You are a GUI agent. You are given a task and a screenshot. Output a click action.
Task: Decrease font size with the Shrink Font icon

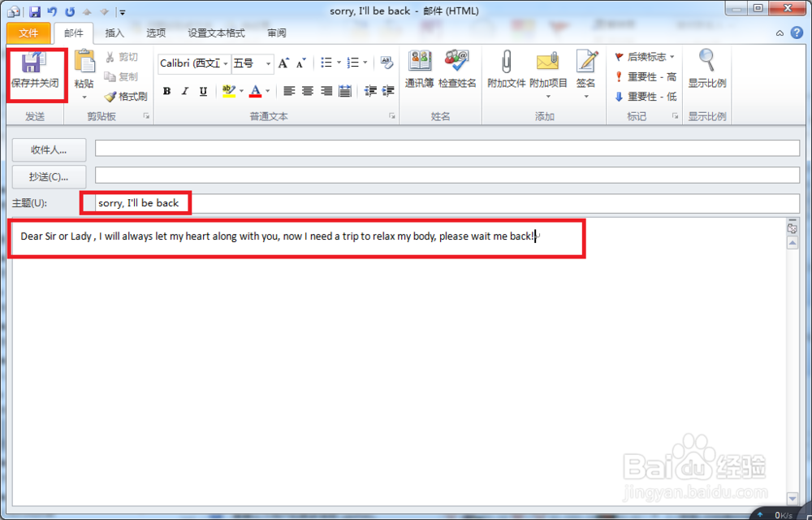[x=301, y=63]
